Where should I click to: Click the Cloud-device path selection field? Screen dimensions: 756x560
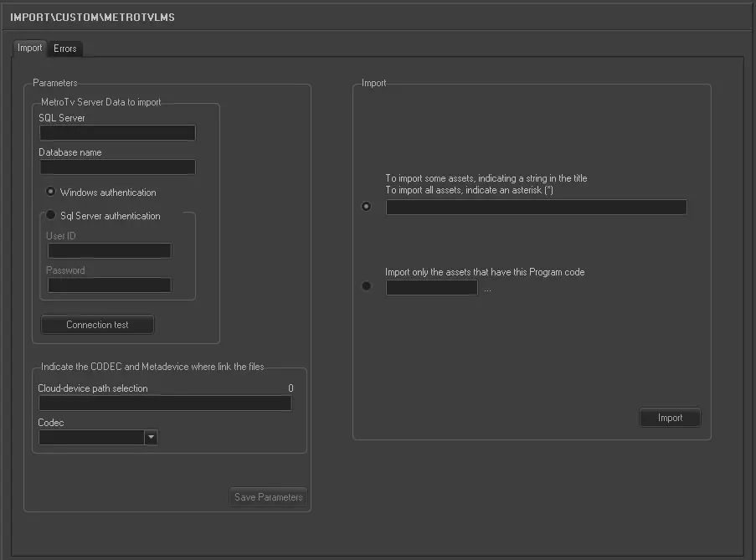(165, 403)
